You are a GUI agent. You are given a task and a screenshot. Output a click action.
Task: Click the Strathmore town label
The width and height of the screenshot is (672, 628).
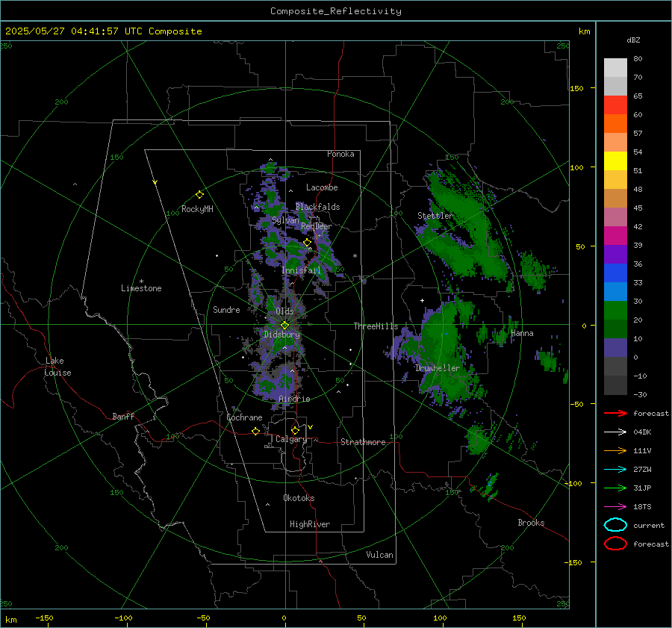pos(363,442)
